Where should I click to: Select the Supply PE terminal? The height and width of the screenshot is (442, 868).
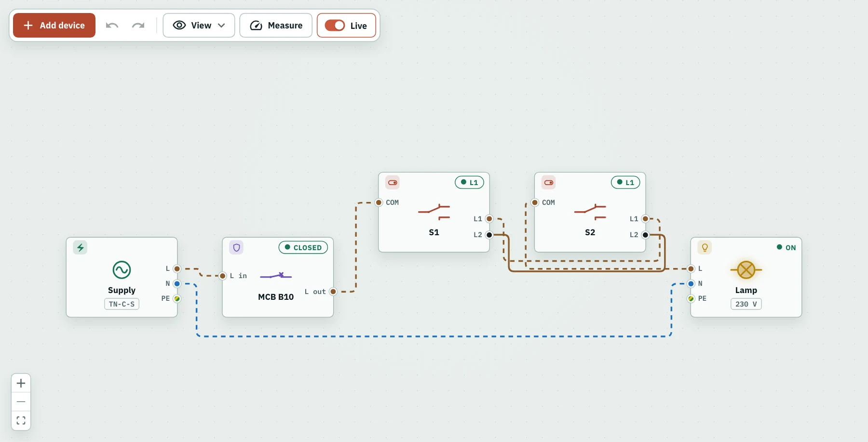pyautogui.click(x=177, y=299)
